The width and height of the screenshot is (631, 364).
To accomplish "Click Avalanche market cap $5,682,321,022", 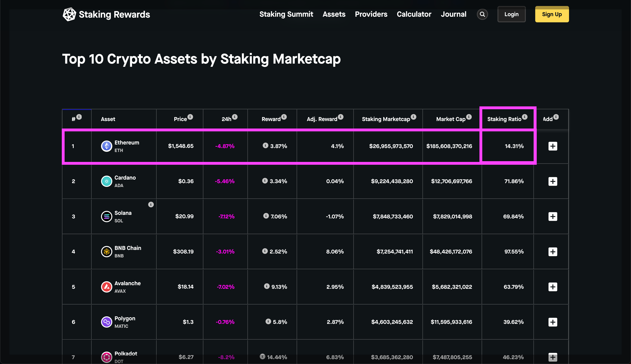I will point(452,287).
